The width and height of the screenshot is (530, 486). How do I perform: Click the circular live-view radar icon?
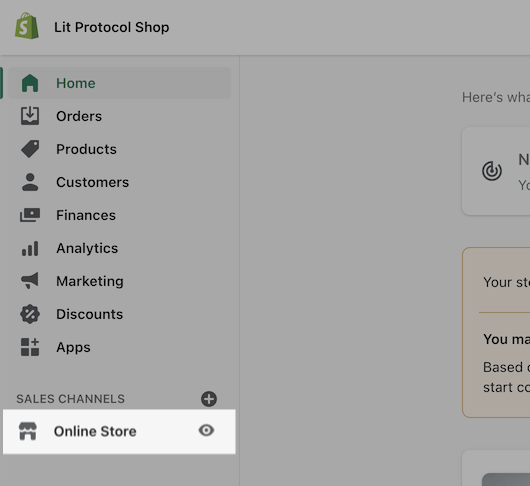pyautogui.click(x=492, y=171)
